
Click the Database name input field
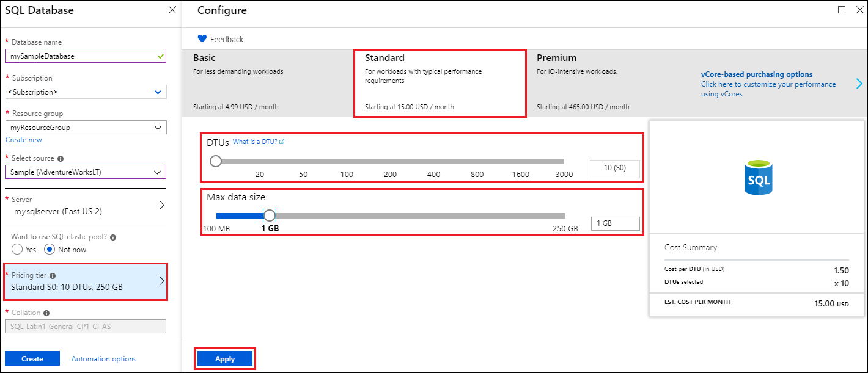point(86,56)
